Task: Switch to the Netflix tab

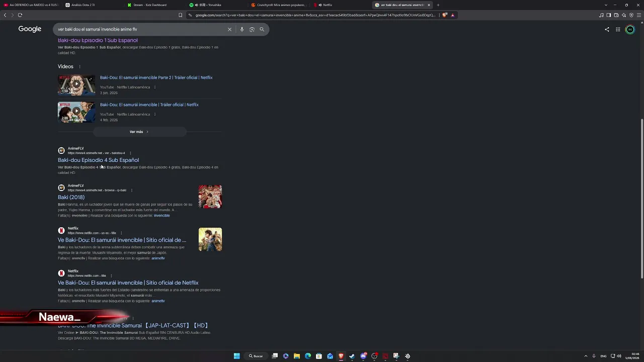Action: click(x=340, y=5)
